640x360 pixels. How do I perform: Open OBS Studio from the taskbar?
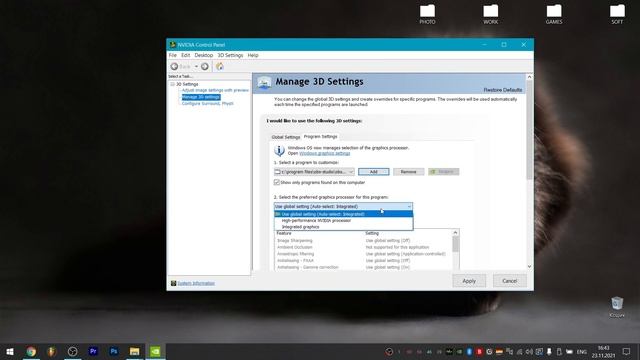tap(72, 351)
